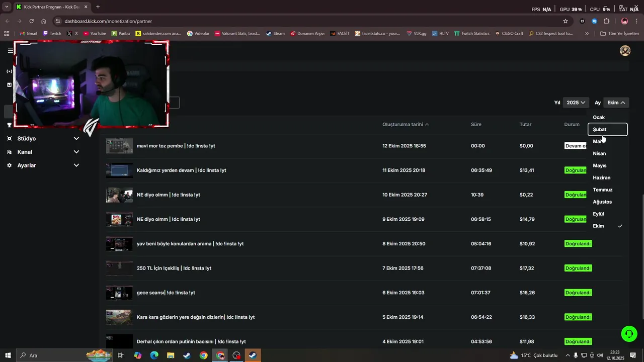Open File Explorer from the taskbar
Screen dimensions: 644x362
170,355
